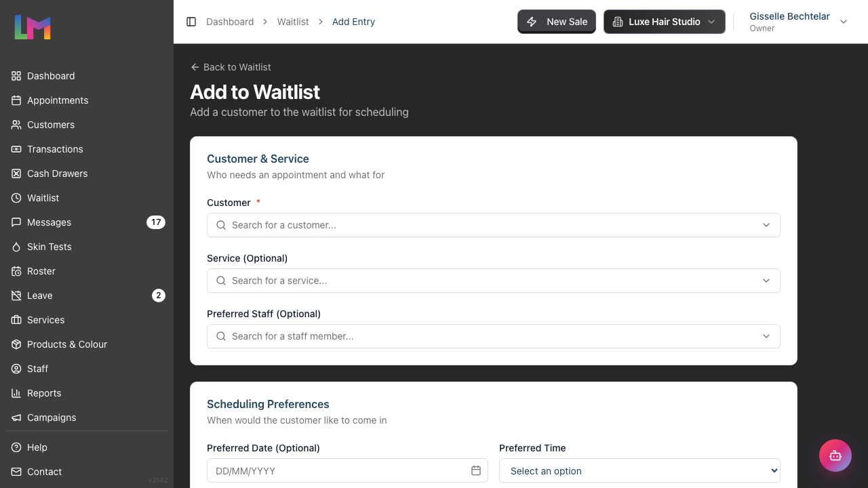Click the Waitlist breadcrumb link
868x488 pixels.
point(293,22)
